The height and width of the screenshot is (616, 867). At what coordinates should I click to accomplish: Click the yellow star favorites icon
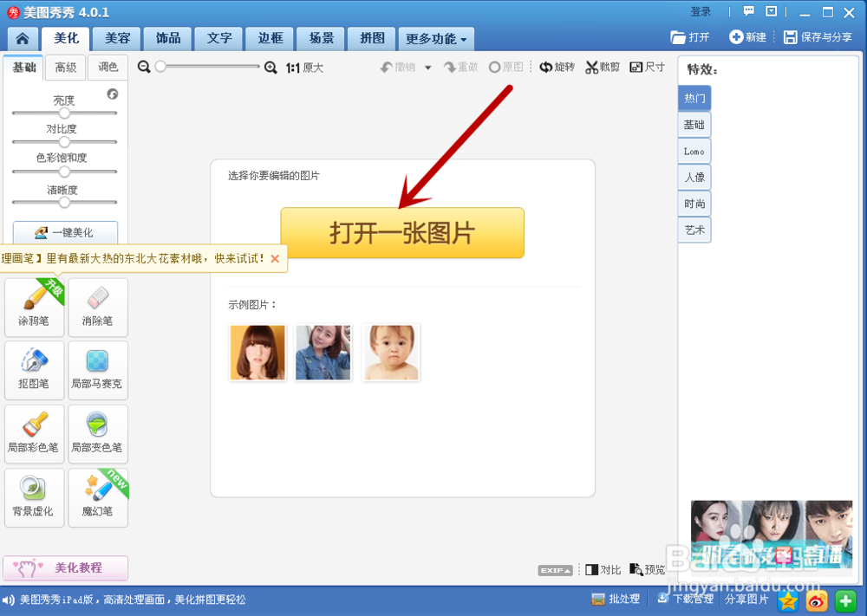click(788, 600)
